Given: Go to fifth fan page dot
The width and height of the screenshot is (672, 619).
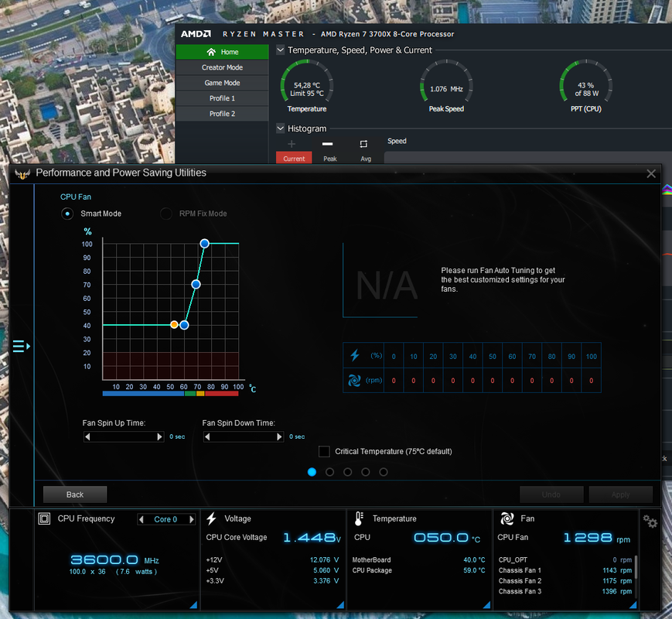Looking at the screenshot, I should (384, 472).
